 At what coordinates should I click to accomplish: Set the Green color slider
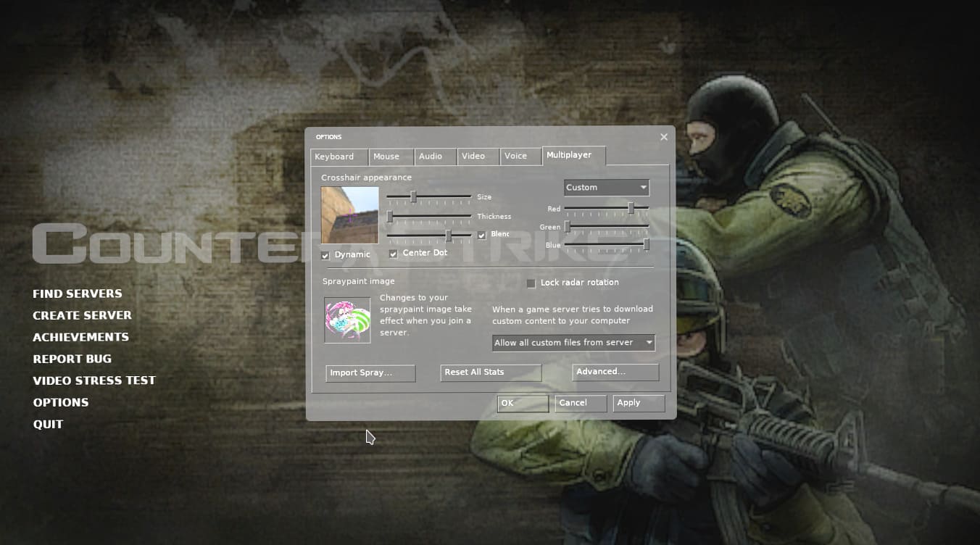pos(607,228)
